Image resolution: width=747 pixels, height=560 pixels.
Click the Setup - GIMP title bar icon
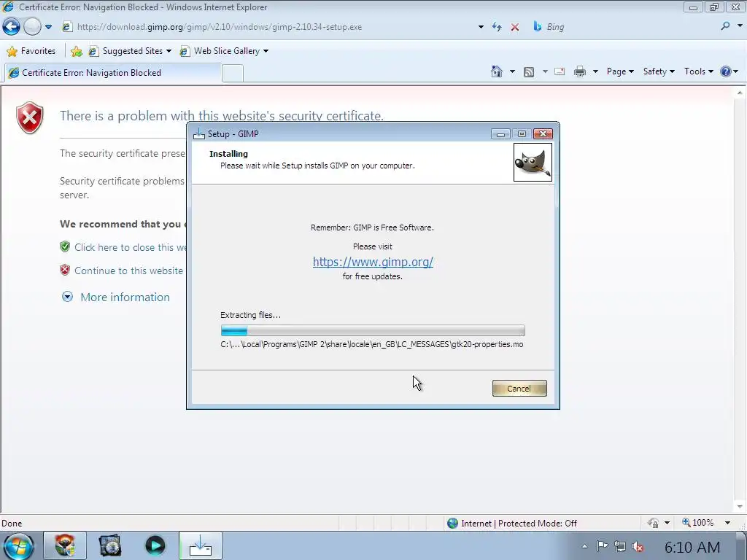tap(198, 134)
